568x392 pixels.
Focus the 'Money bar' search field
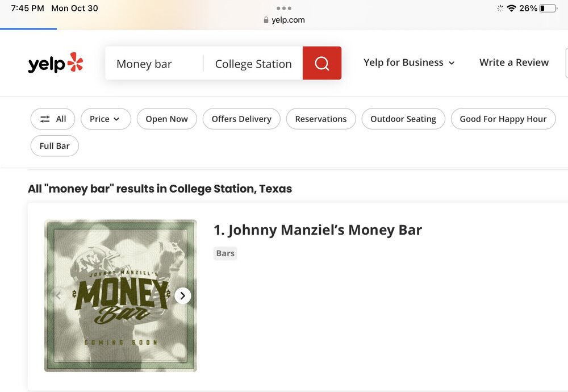tap(153, 64)
